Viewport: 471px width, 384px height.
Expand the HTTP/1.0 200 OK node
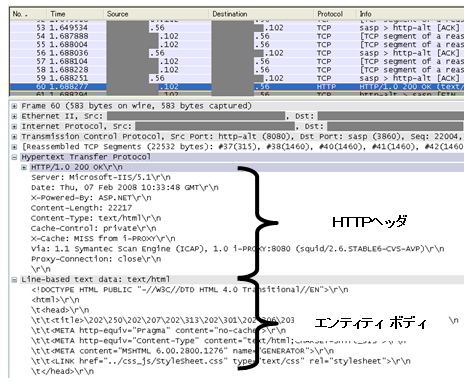tap(24, 167)
